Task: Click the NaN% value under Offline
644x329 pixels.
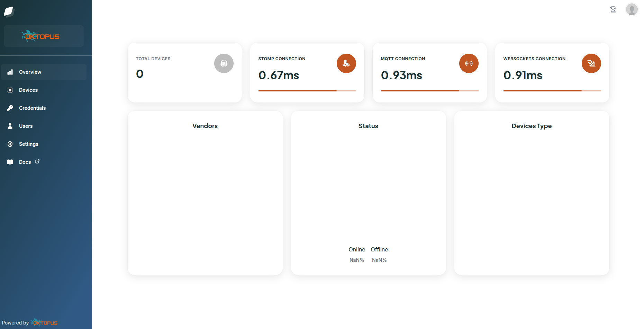Action: click(x=380, y=260)
